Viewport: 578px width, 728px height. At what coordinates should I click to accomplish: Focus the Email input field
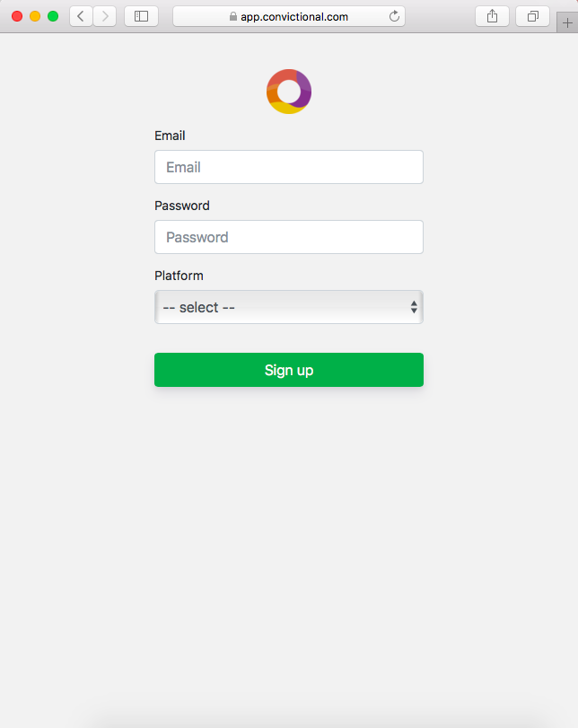(289, 167)
